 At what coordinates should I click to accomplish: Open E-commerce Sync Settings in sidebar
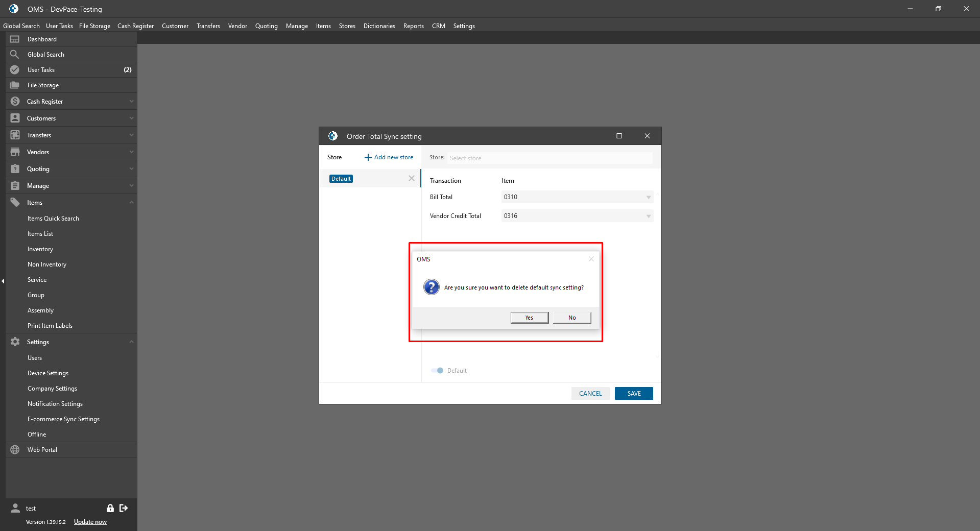pos(64,419)
